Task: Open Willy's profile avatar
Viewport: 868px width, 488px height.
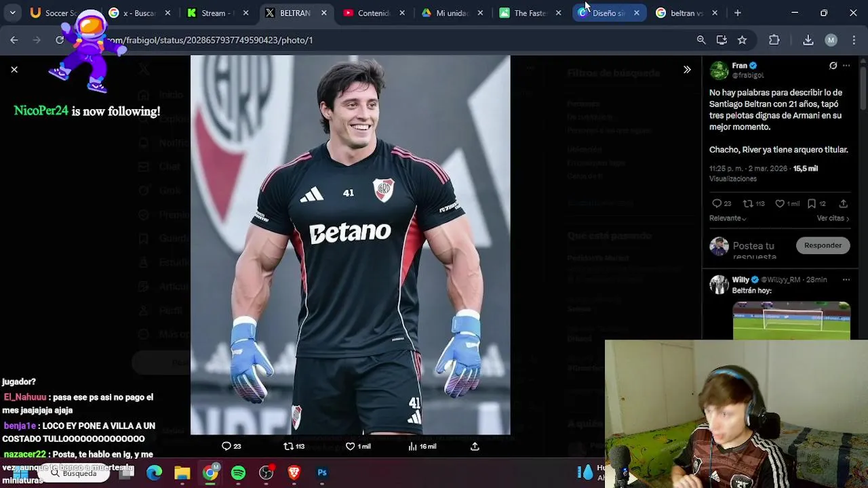Action: (x=719, y=284)
